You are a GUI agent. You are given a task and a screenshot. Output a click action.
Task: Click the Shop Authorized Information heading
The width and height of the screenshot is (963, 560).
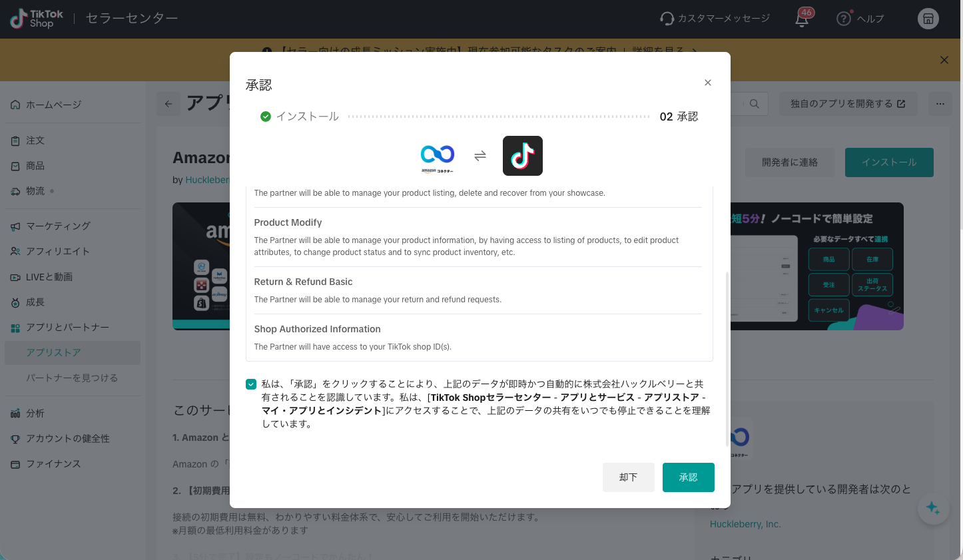(317, 329)
